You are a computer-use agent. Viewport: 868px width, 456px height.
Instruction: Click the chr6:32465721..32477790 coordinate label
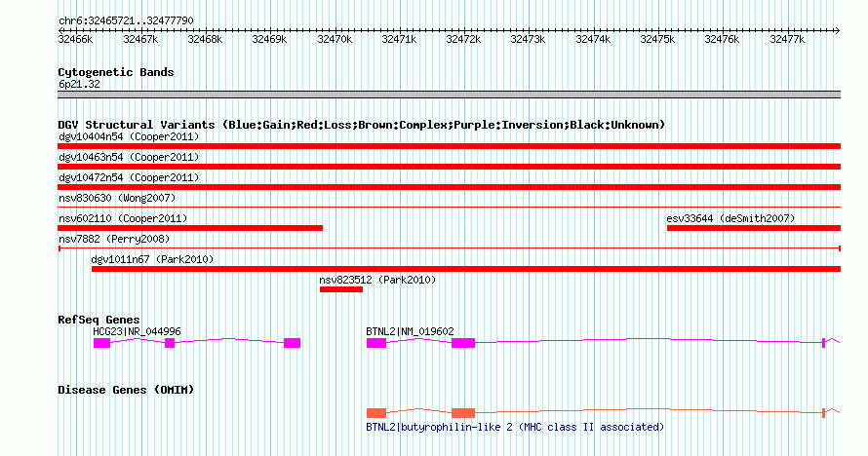(126, 21)
